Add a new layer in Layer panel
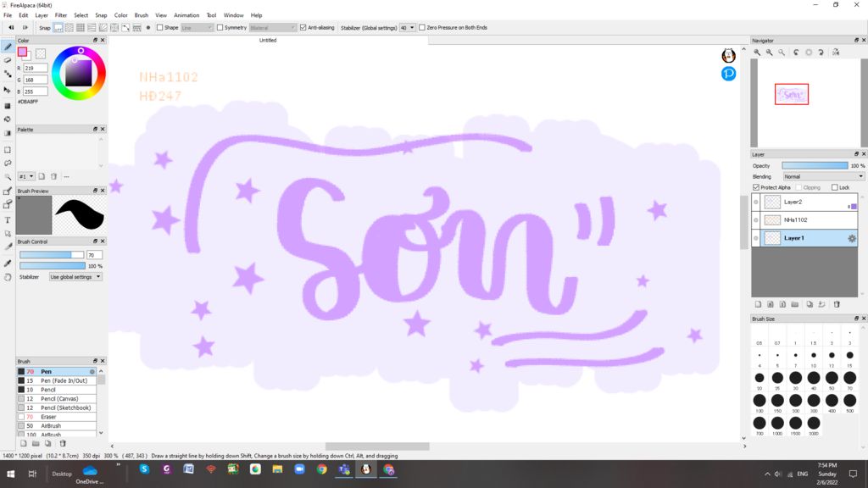Viewport: 868px width, 488px height. coord(759,304)
